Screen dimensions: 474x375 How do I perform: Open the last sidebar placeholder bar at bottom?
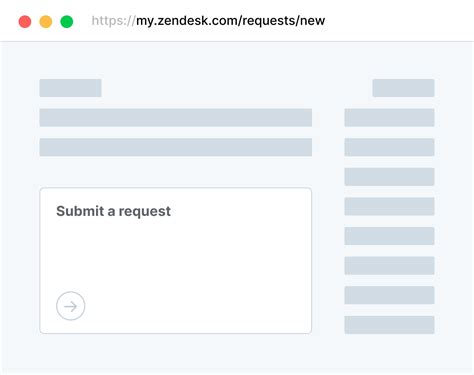(389, 325)
